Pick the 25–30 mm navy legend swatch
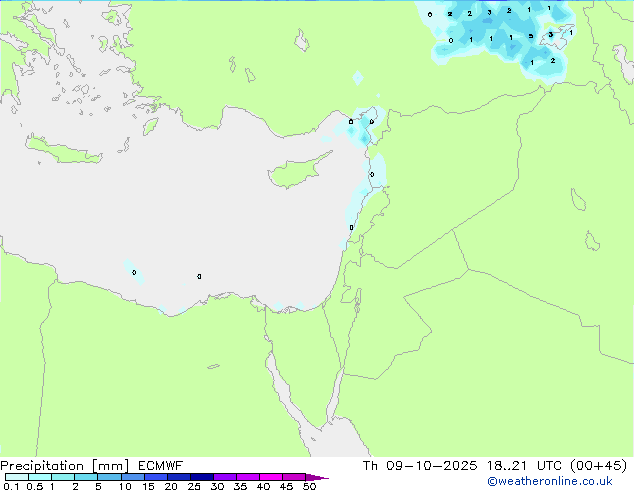 click(201, 477)
